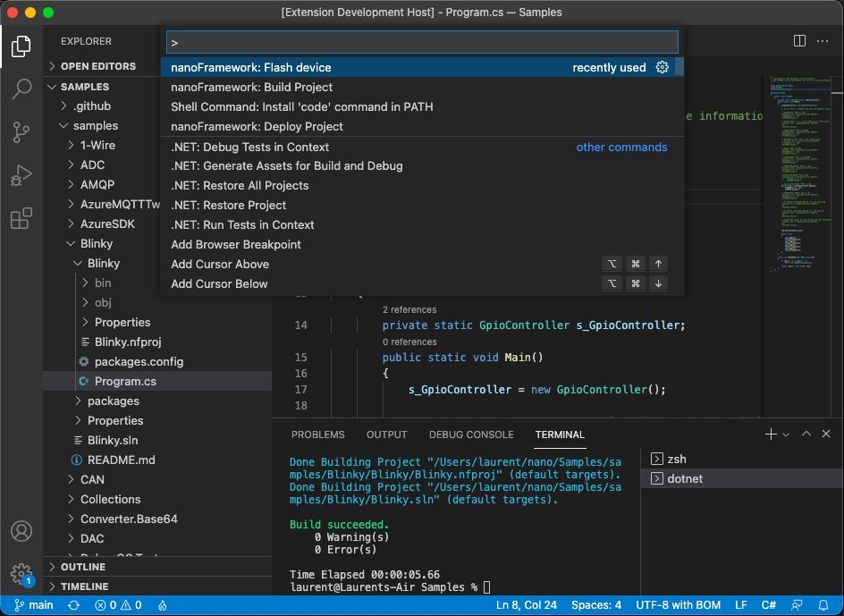Screen dimensions: 844x616
Task: Open the Blinky.nfproj file
Action: coord(157,342)
